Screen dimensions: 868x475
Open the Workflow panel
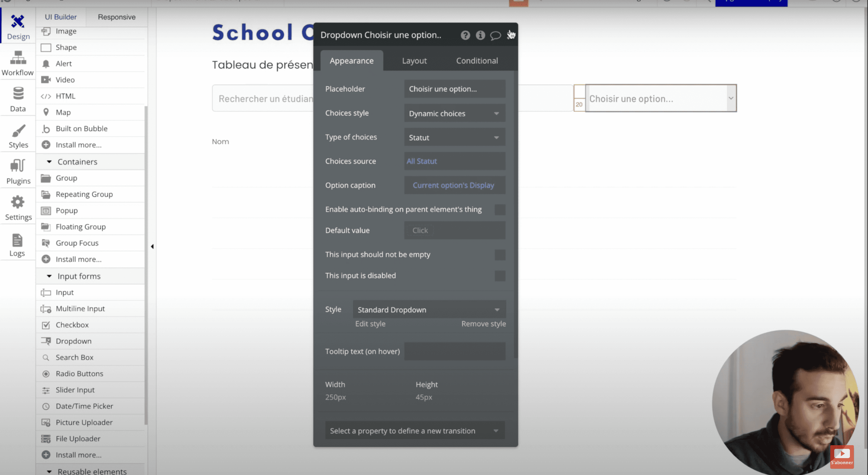[x=17, y=62]
